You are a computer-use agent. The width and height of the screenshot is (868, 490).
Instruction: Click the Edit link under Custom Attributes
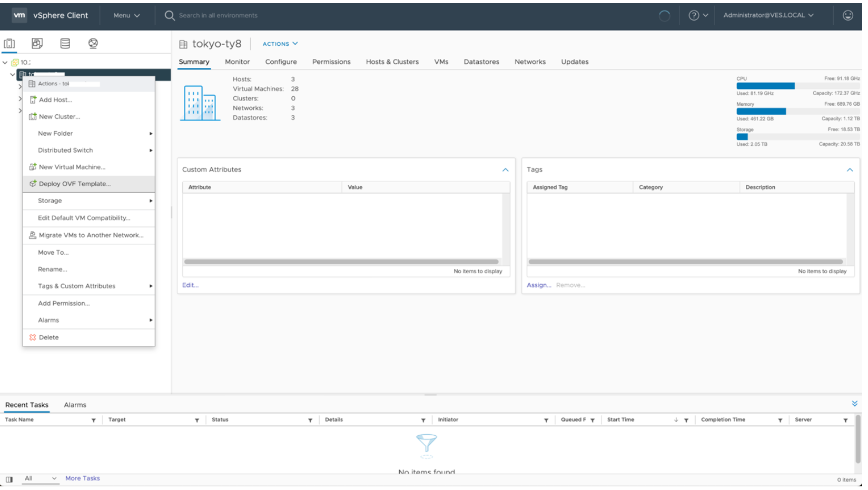click(190, 285)
